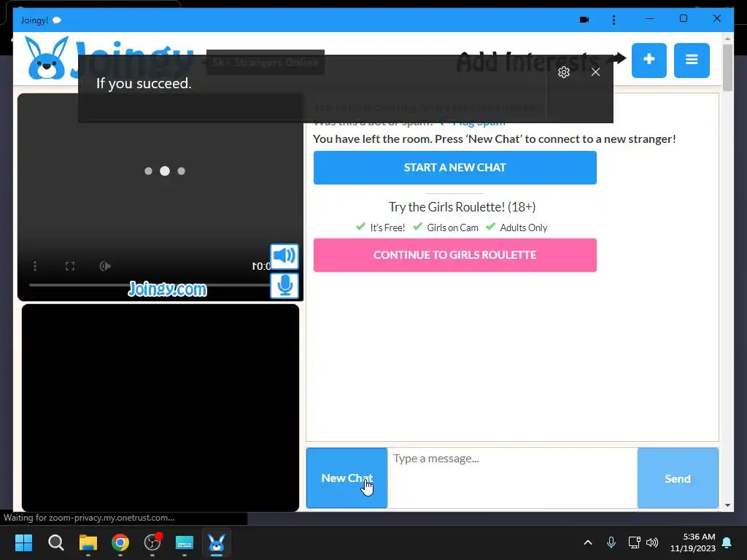The image size is (747, 560).
Task: Click own webcam preview black panel
Action: 160,408
